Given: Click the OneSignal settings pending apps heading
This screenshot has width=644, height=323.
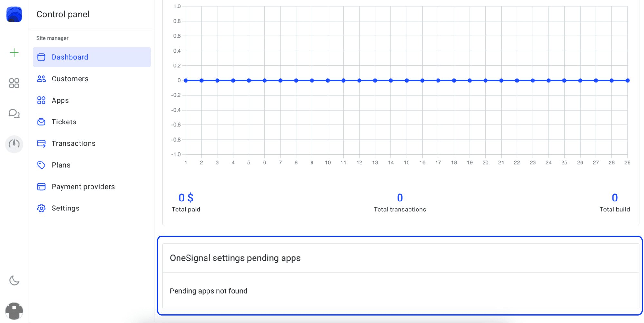Looking at the screenshot, I should [235, 258].
